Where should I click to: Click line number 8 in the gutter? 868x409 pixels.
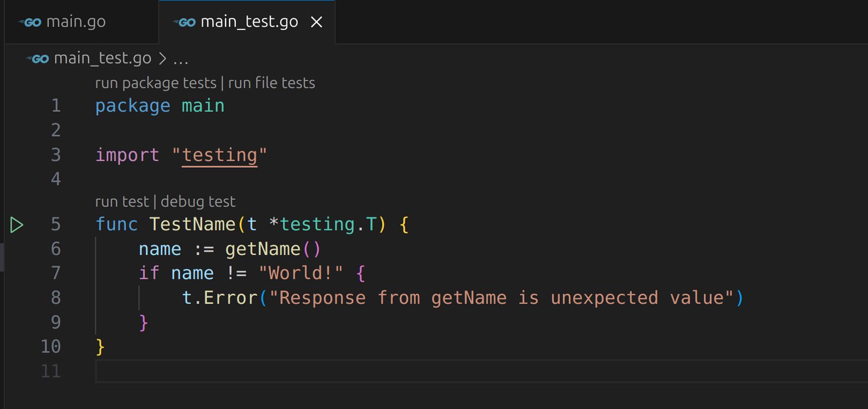pyautogui.click(x=55, y=298)
